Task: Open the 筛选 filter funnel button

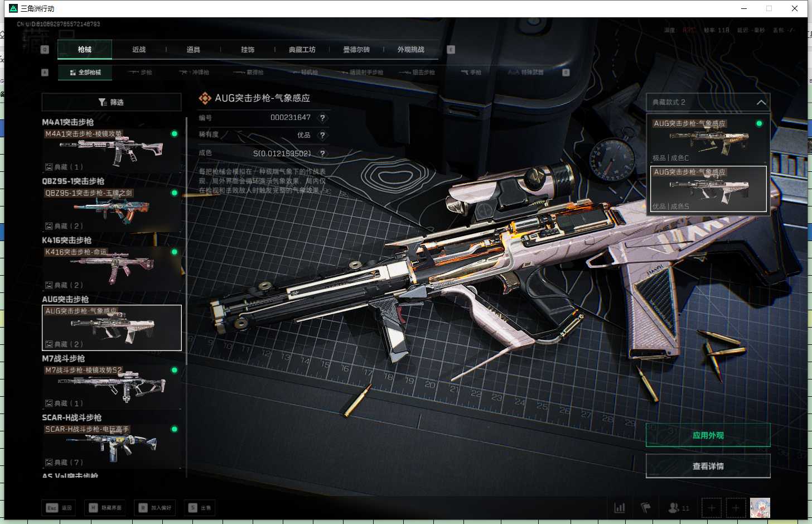Action: click(x=111, y=102)
